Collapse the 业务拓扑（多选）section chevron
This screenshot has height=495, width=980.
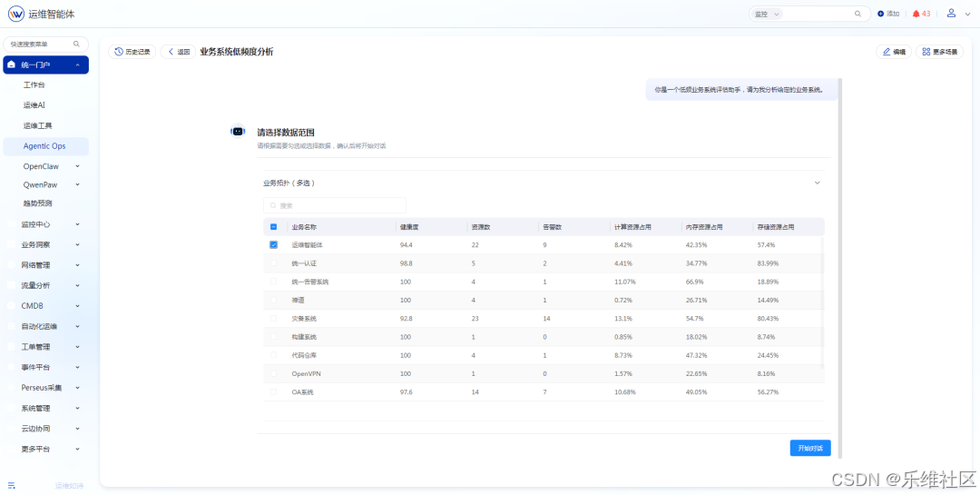click(x=817, y=183)
